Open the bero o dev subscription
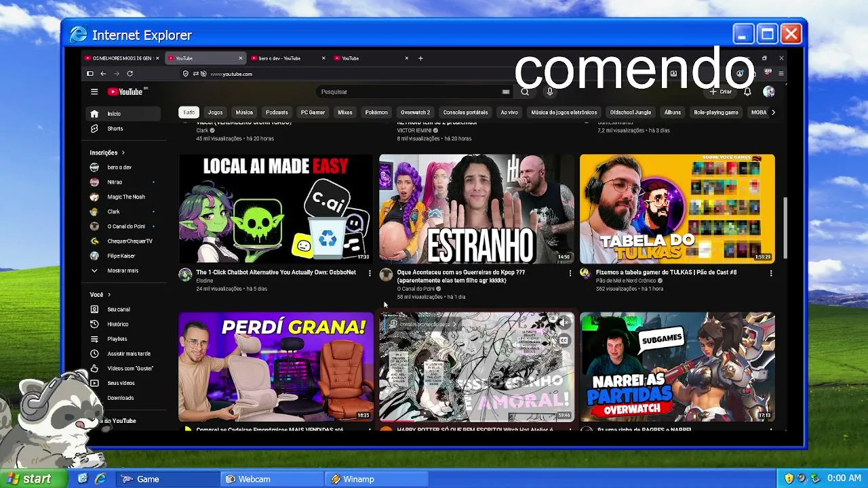 point(123,167)
